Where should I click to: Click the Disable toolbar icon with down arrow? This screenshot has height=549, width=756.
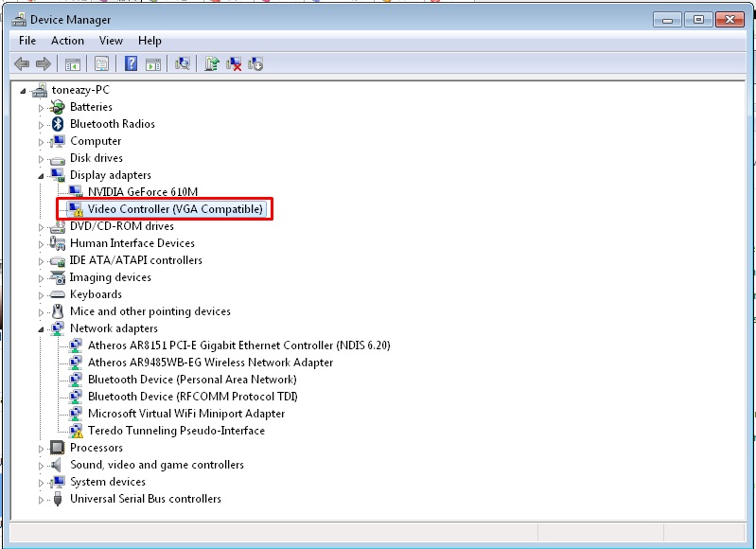pyautogui.click(x=255, y=63)
